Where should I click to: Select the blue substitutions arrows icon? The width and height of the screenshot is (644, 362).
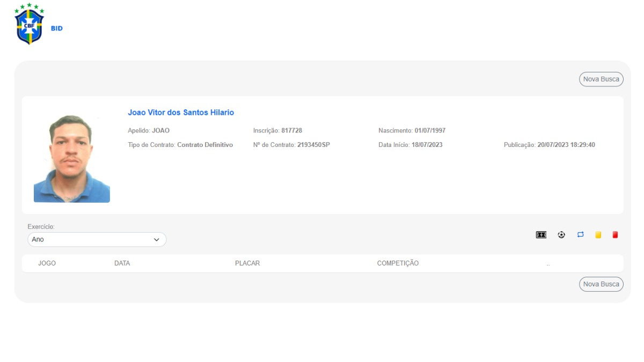coord(580,235)
